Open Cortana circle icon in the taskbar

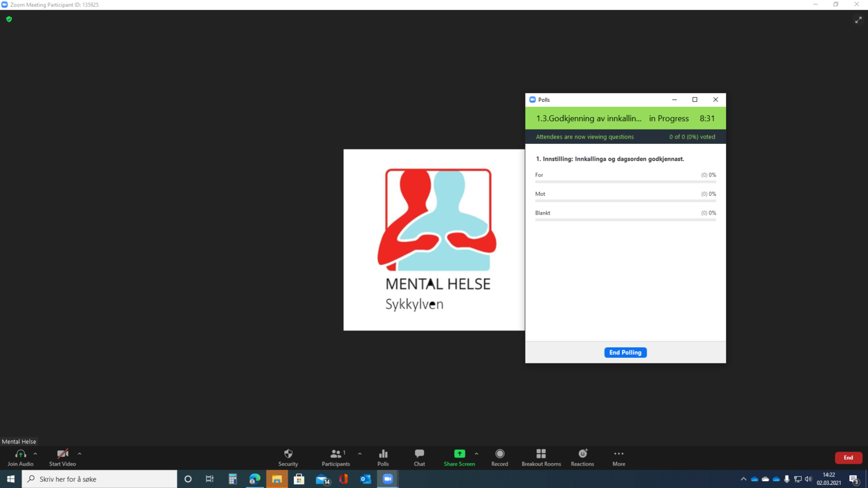[188, 479]
